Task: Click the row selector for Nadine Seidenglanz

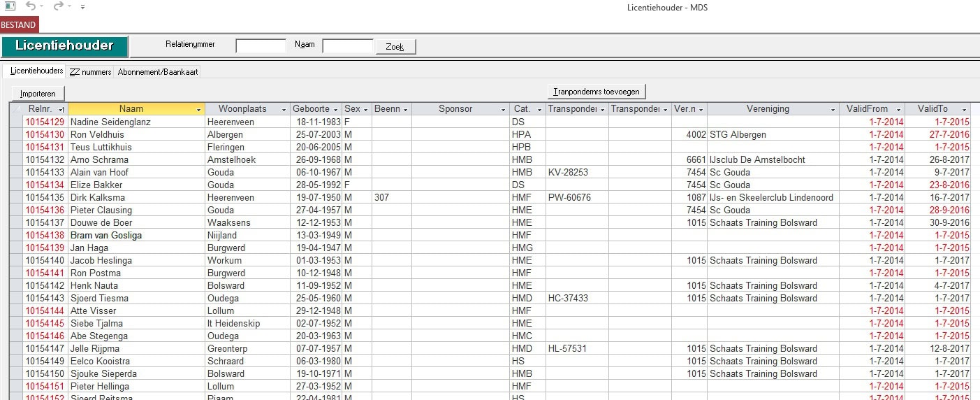Action: click(x=16, y=122)
